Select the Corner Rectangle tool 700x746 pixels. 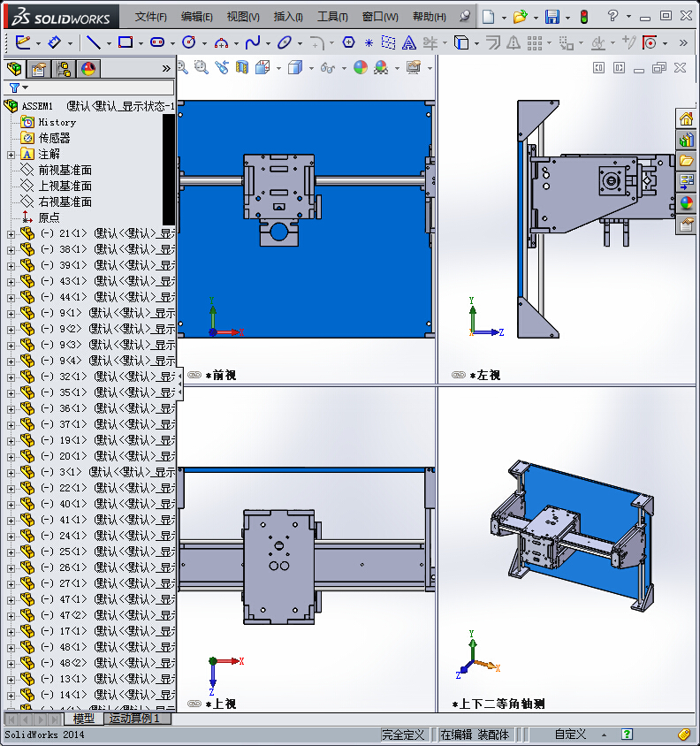point(126,42)
